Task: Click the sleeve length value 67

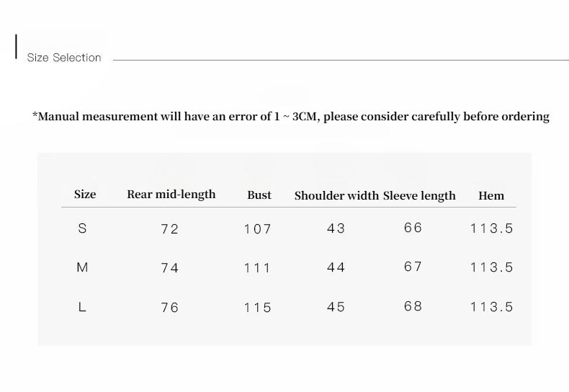Action: [x=413, y=267]
